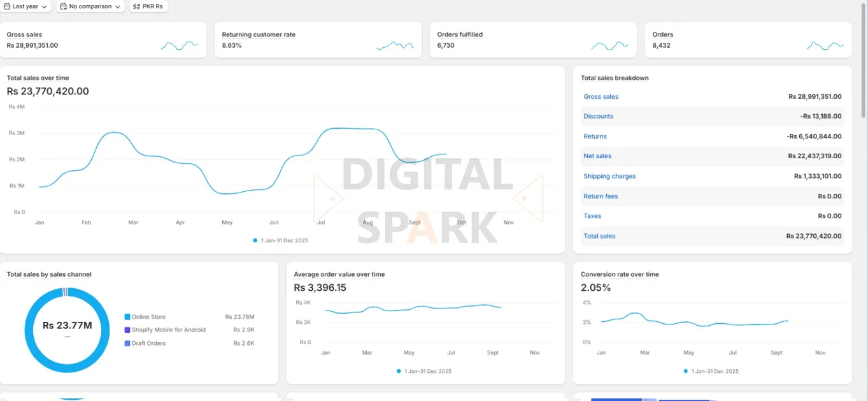Image resolution: width=868 pixels, height=401 pixels.
Task: Toggle the legend below Average order value chart
Action: (x=425, y=370)
